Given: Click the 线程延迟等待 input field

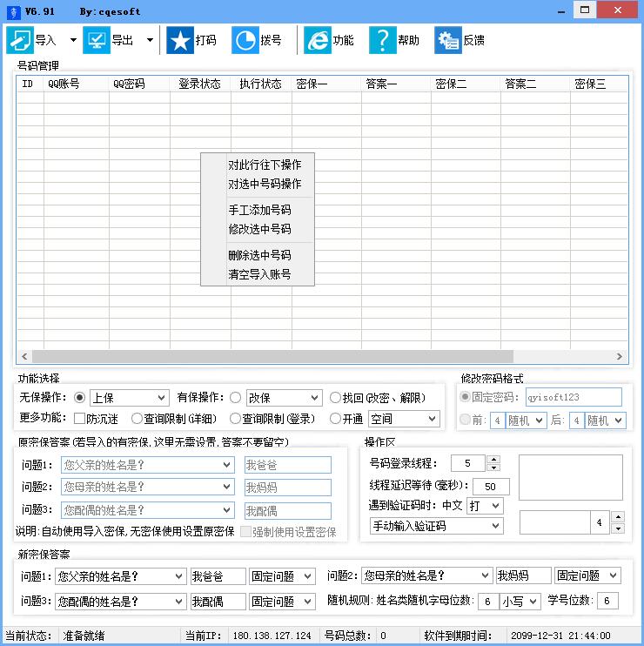Looking at the screenshot, I should click(x=492, y=487).
